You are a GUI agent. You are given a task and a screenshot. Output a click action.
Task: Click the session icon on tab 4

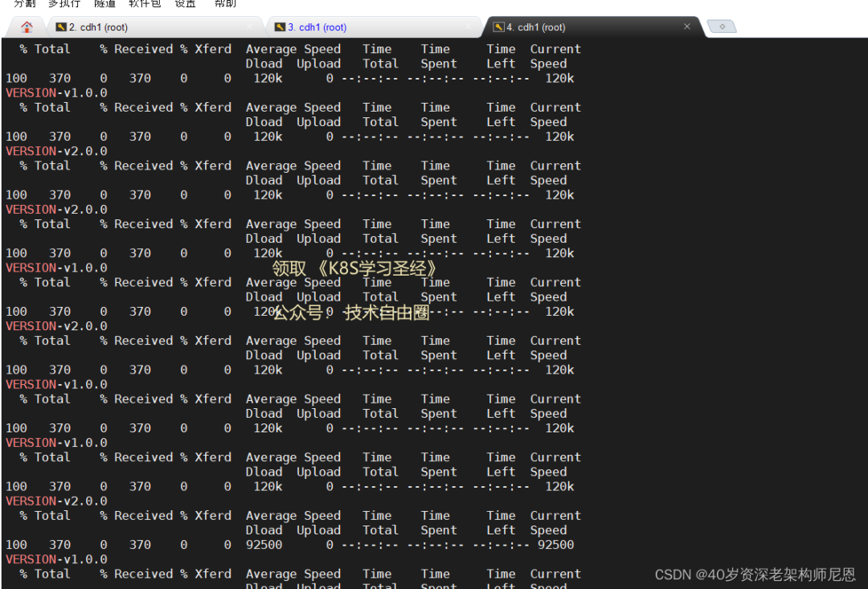point(499,27)
